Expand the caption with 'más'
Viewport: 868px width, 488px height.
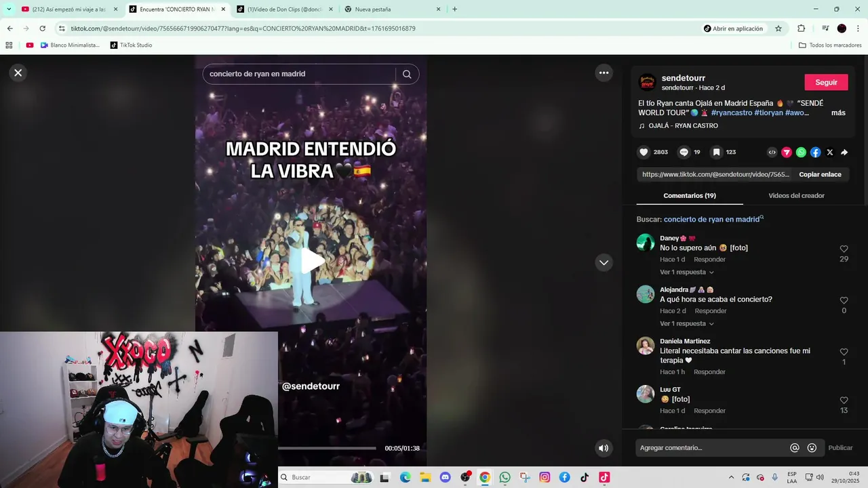coord(838,113)
